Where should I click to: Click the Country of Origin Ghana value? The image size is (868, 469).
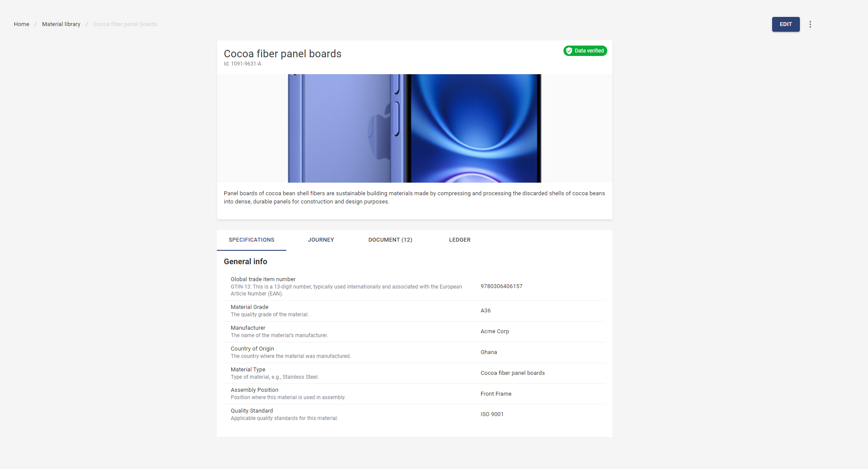pos(489,352)
